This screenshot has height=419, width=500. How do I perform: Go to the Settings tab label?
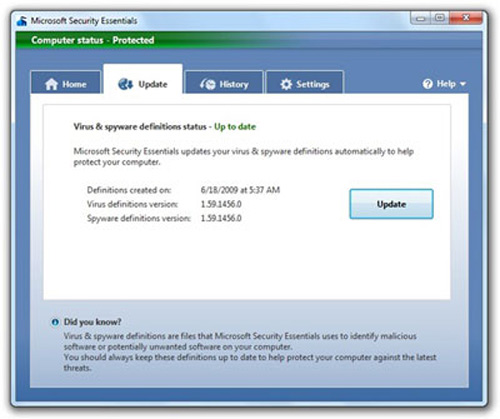point(313,85)
